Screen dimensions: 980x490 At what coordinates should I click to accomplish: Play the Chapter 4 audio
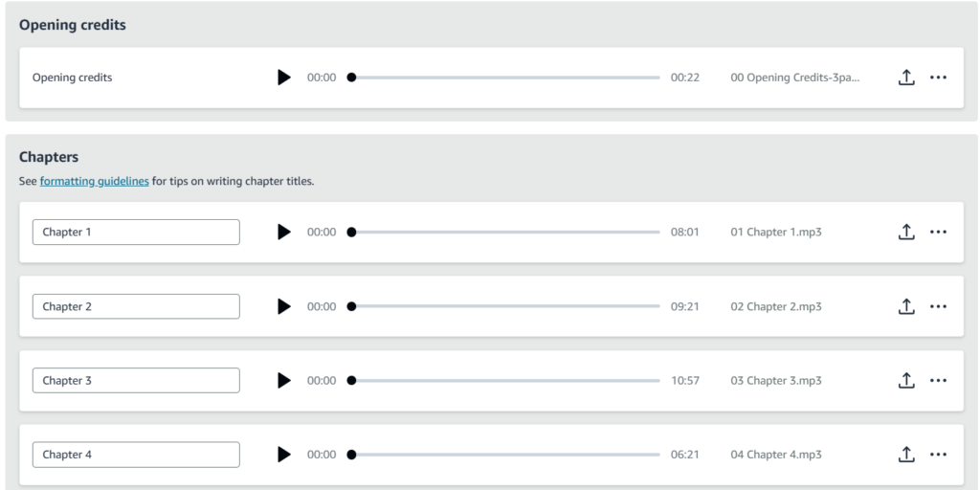(x=284, y=455)
